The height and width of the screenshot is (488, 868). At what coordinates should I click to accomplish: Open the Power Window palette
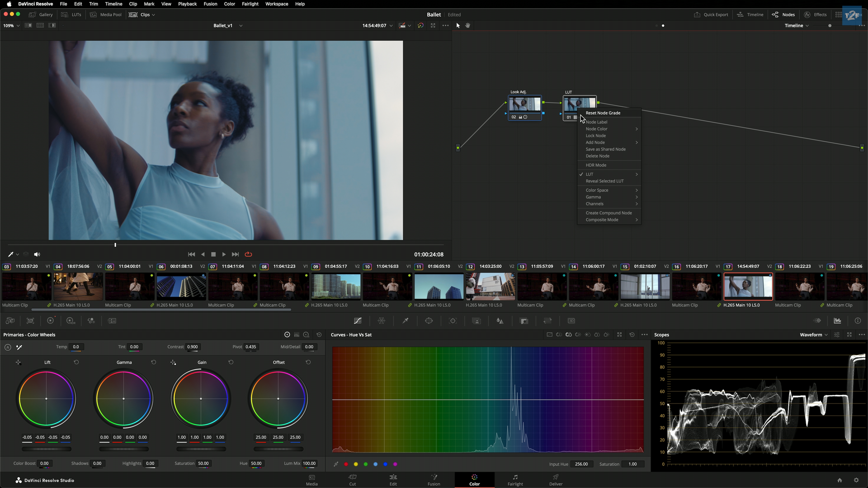[x=429, y=321]
